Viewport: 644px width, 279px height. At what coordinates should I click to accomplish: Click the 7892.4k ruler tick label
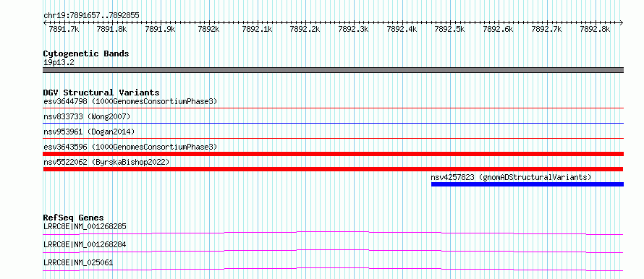(402, 29)
